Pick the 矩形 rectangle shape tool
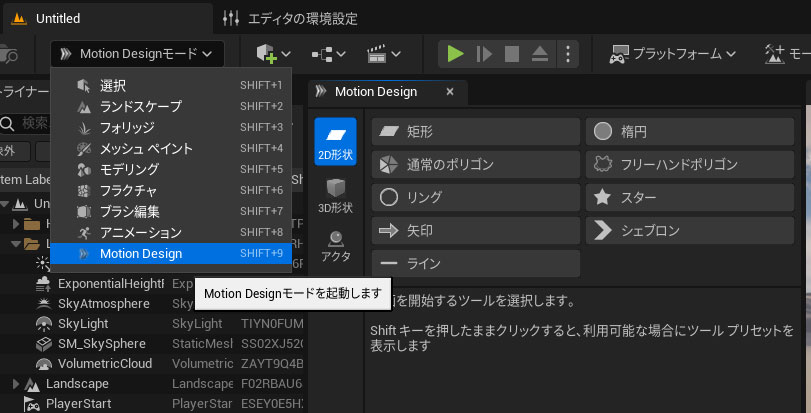The height and width of the screenshot is (413, 811). (x=476, y=132)
